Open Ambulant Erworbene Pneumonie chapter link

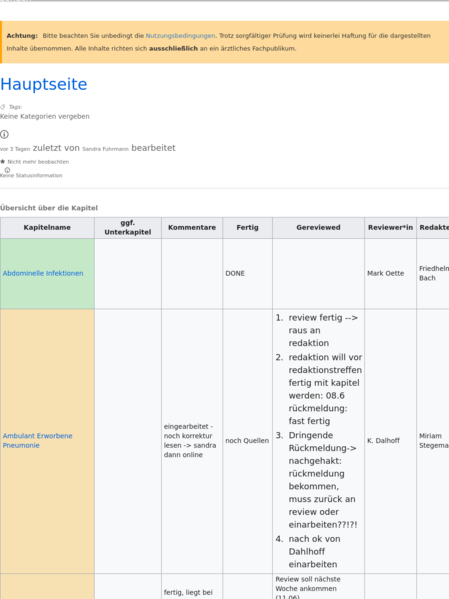tap(37, 440)
